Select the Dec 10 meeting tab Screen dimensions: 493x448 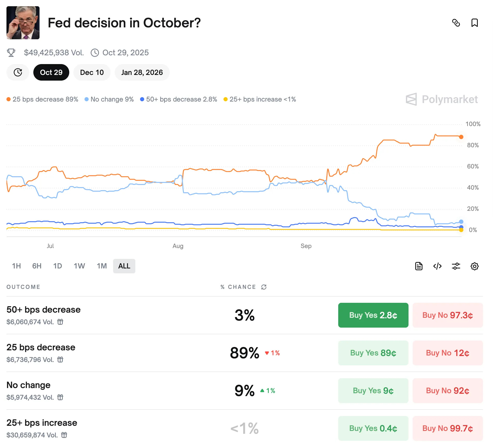(92, 72)
